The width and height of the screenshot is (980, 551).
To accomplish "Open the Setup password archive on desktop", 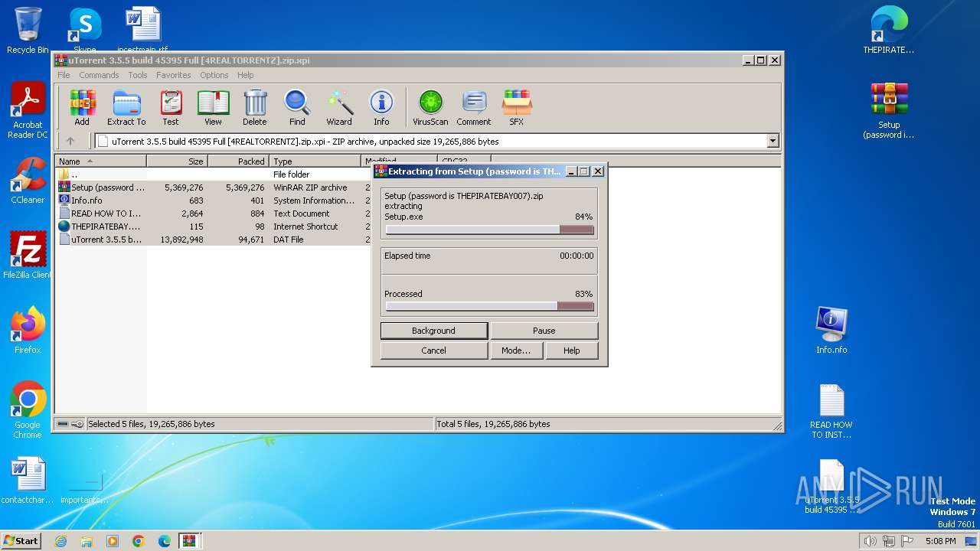I will click(889, 111).
